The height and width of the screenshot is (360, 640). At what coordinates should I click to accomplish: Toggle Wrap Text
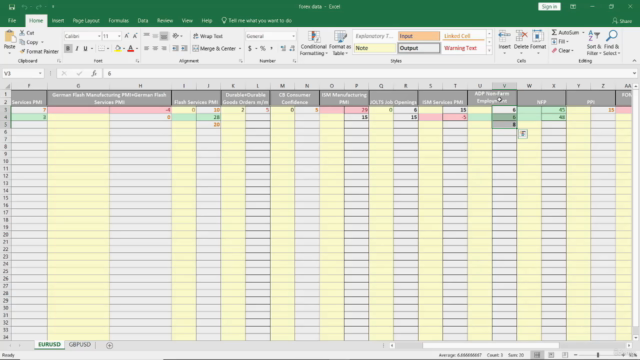point(208,36)
